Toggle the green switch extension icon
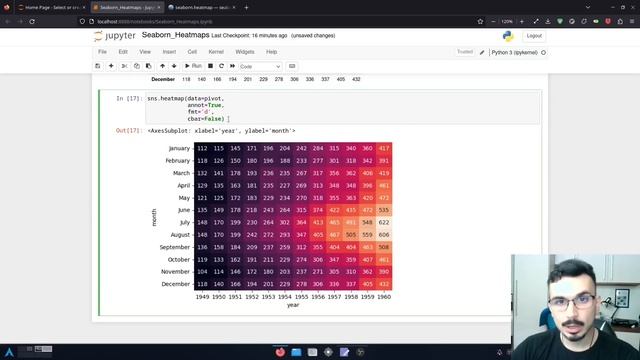640x360 pixels. pos(596,21)
